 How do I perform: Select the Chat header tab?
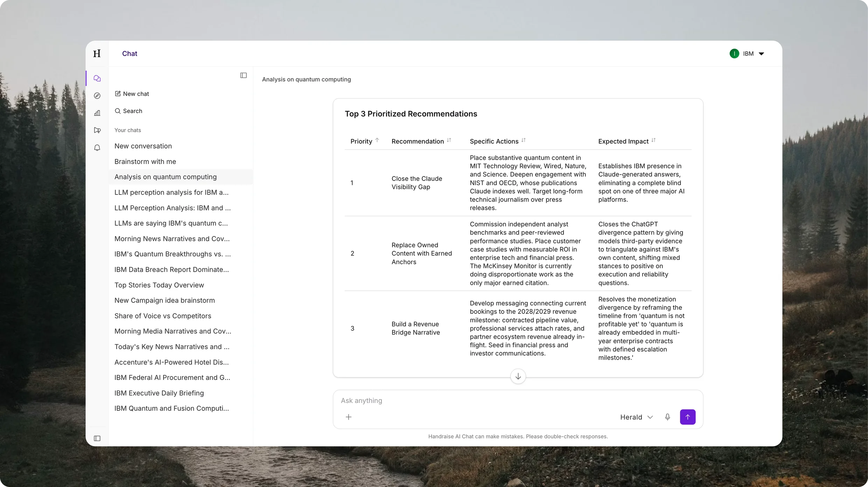tap(129, 54)
